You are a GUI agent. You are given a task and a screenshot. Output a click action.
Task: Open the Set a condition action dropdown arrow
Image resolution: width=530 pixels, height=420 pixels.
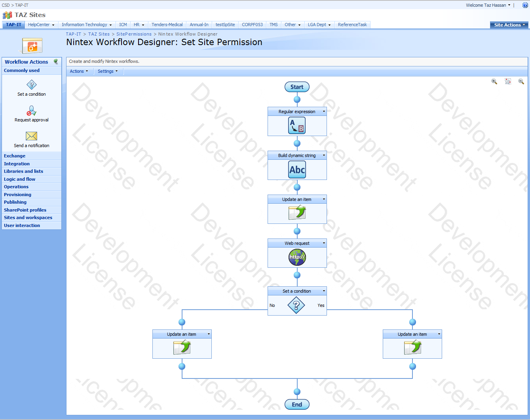[324, 291]
